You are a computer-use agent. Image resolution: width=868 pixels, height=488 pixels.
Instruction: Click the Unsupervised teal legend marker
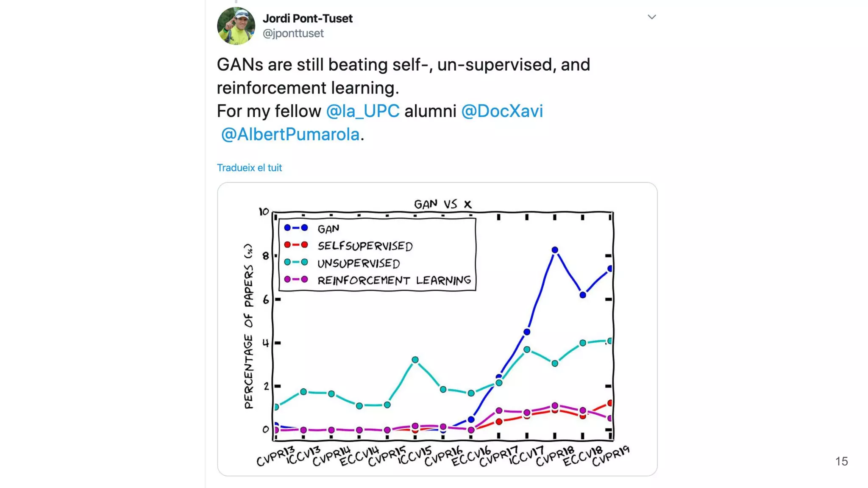296,262
